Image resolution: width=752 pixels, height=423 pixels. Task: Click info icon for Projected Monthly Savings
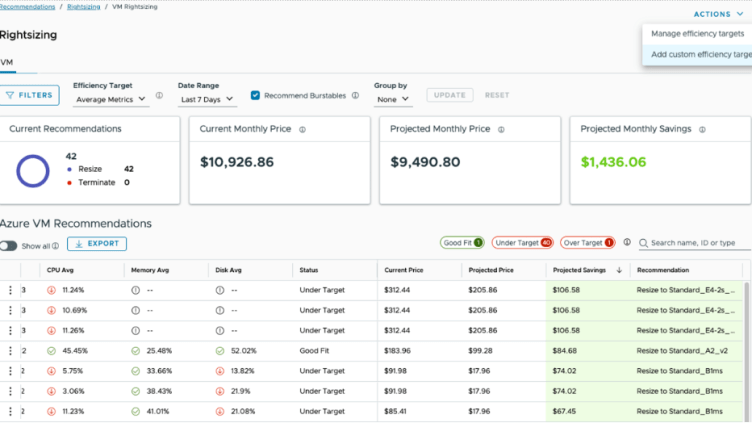click(702, 129)
